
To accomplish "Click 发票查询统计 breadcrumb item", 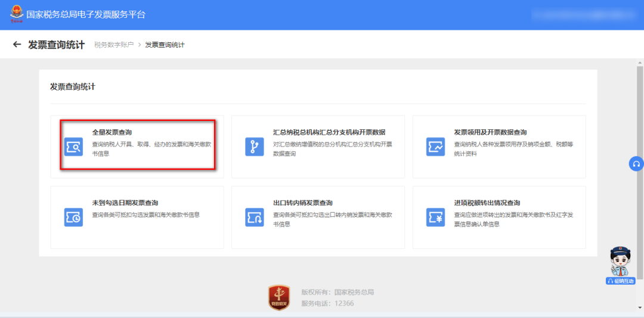I will (165, 45).
